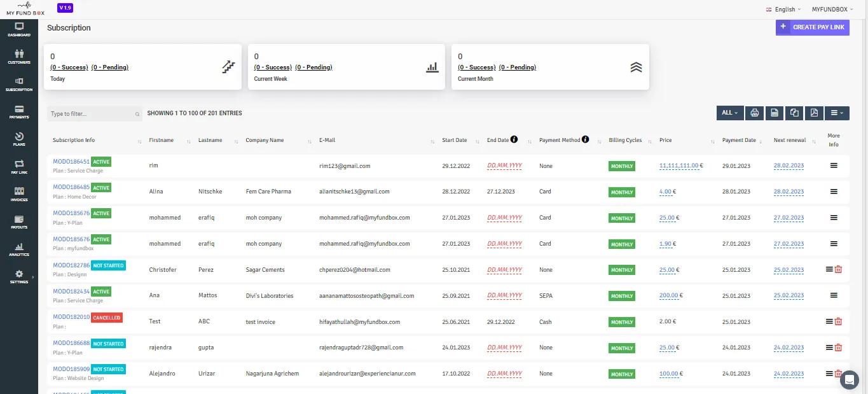
Task: Open Current Week success count link
Action: (273, 67)
